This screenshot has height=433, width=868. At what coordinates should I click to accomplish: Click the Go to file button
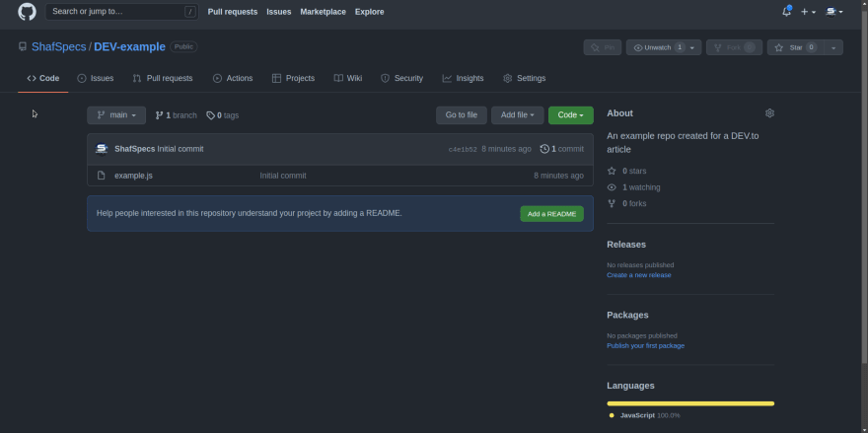pos(462,115)
